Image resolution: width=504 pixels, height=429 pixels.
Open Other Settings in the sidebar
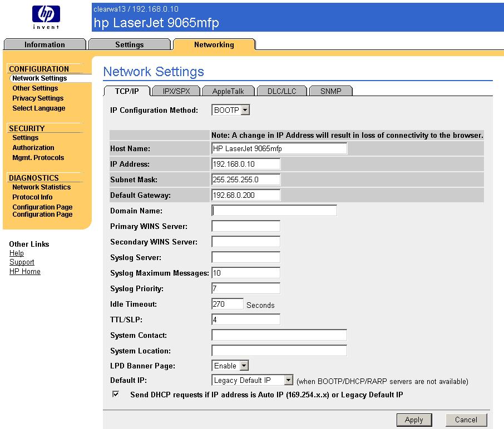point(35,88)
